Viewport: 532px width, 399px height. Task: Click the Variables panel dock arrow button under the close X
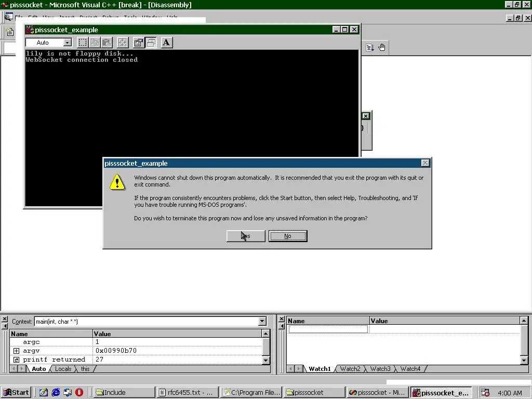pos(4,326)
